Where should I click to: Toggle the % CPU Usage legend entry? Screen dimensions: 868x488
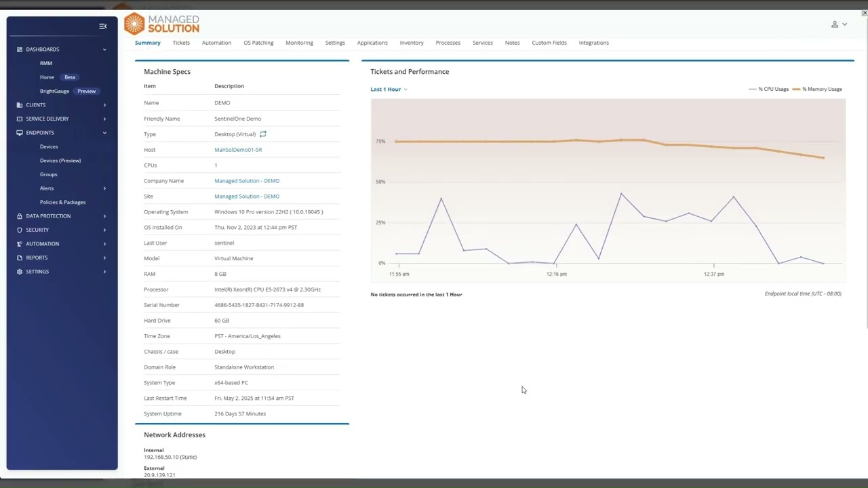(769, 89)
